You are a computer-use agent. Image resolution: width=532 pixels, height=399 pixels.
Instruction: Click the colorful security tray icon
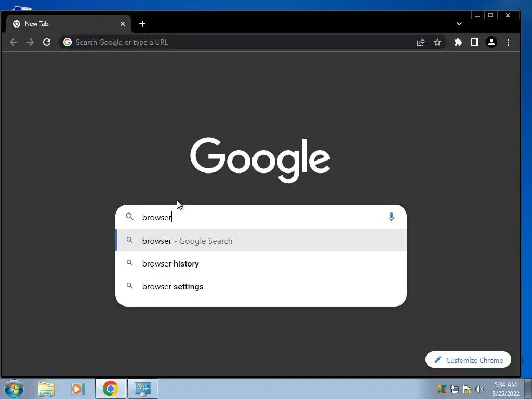click(x=442, y=389)
